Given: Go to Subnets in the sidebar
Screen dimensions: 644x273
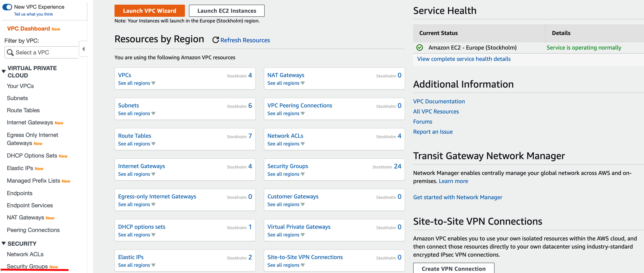Looking at the screenshot, I should tap(17, 98).
